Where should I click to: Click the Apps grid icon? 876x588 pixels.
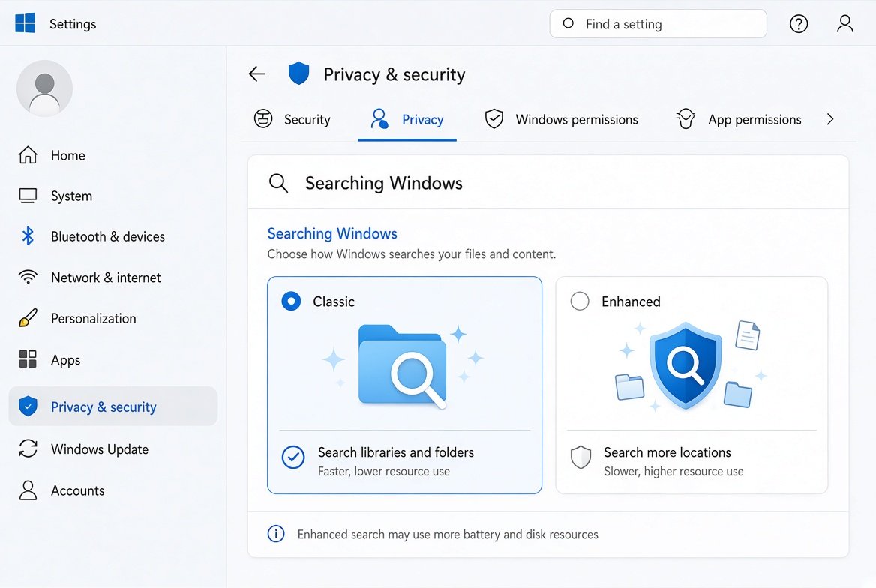pos(28,358)
